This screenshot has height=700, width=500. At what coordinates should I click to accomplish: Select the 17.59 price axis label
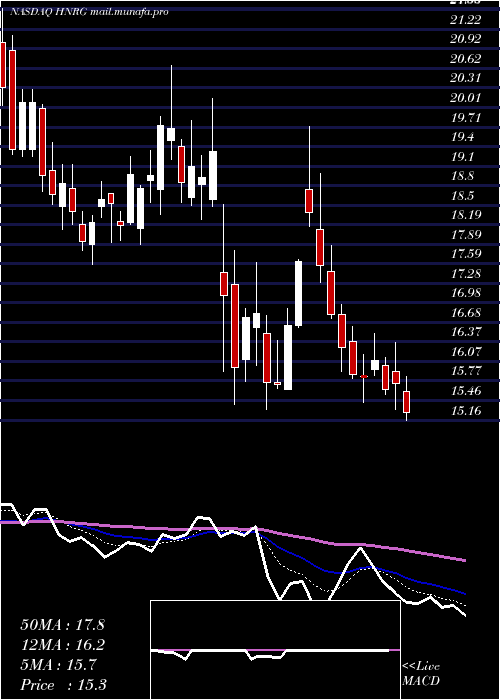tap(466, 254)
